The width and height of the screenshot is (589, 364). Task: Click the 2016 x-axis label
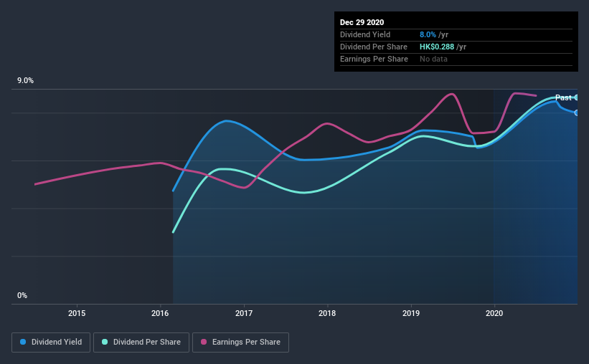coord(160,313)
